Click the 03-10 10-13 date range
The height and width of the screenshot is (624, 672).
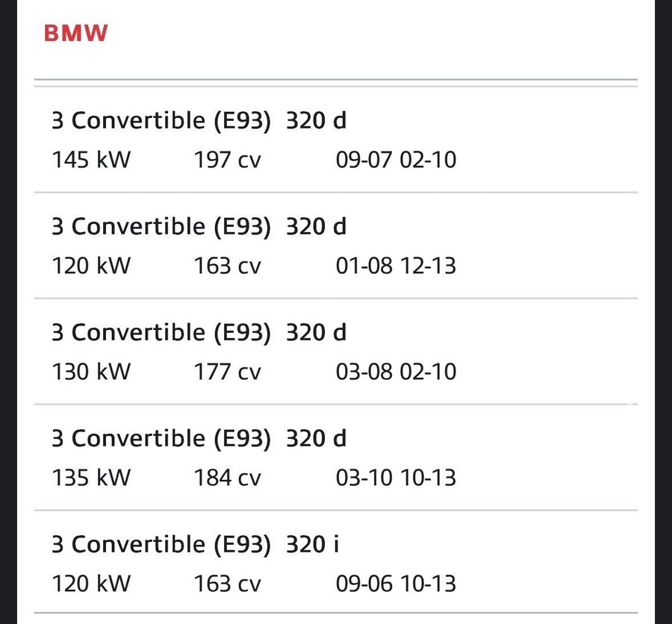pos(396,478)
